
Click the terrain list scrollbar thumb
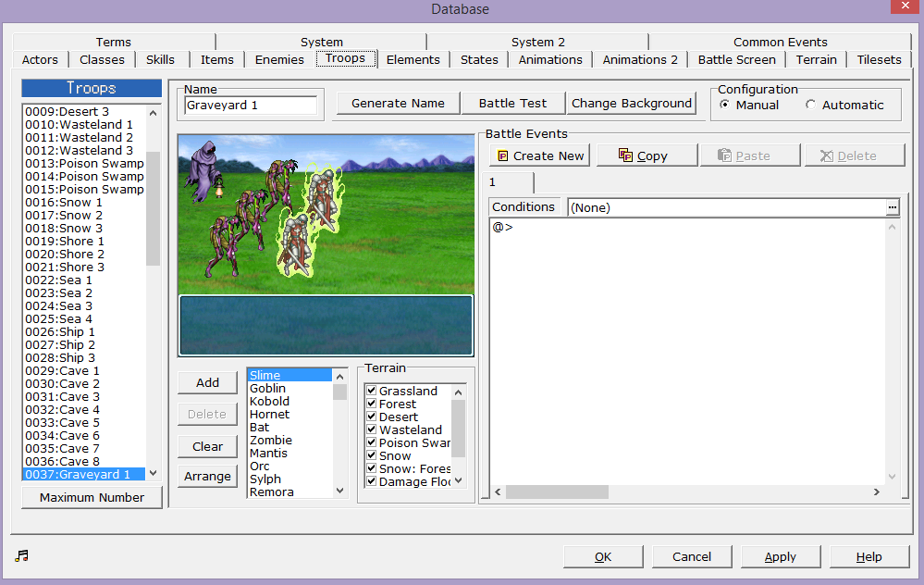pyautogui.click(x=459, y=429)
